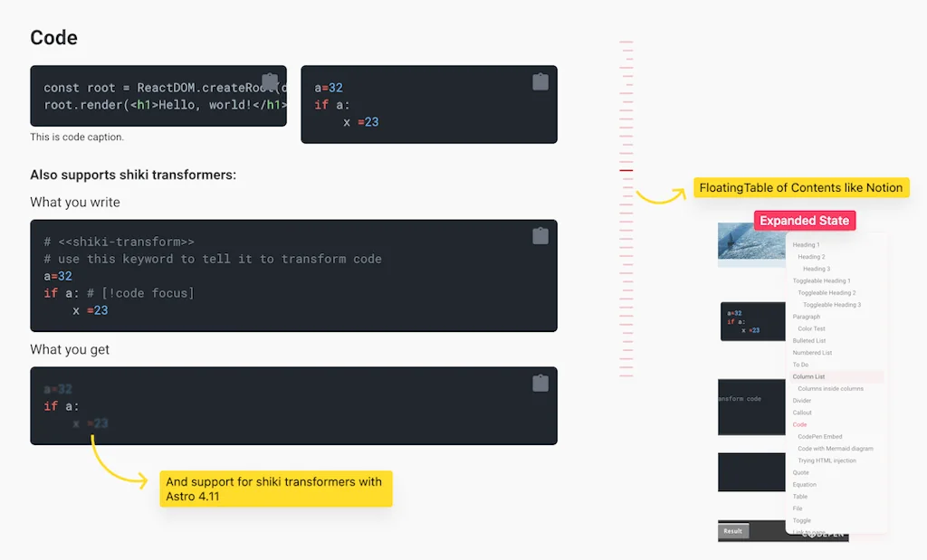Copy the shiki-transform example under "What you write"
The height and width of the screenshot is (560, 927).
[x=540, y=235]
